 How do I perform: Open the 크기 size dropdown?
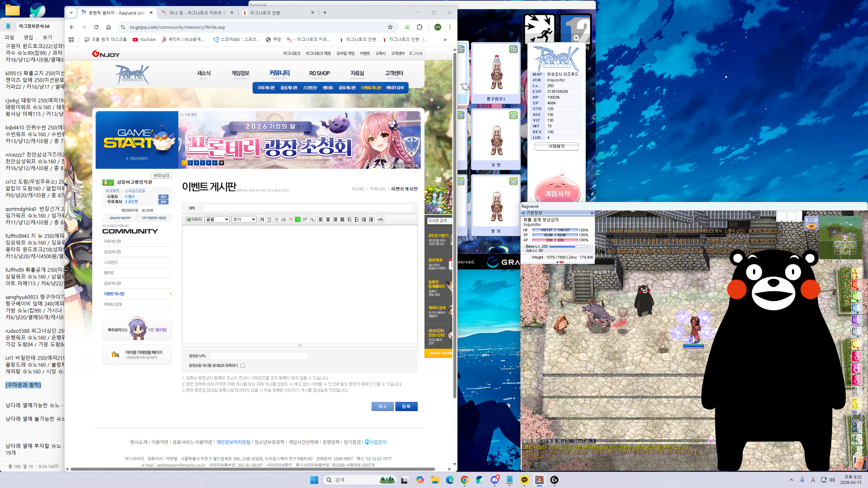tap(243, 219)
